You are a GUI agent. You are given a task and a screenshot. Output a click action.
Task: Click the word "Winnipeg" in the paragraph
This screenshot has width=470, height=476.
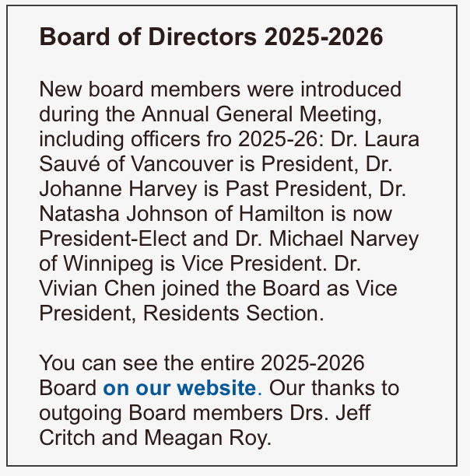pos(108,263)
